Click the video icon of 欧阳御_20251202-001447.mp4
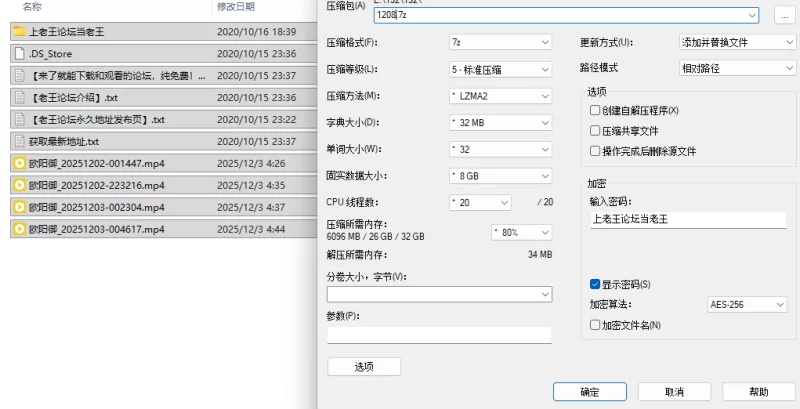This screenshot has width=800, height=409. pos(19,164)
